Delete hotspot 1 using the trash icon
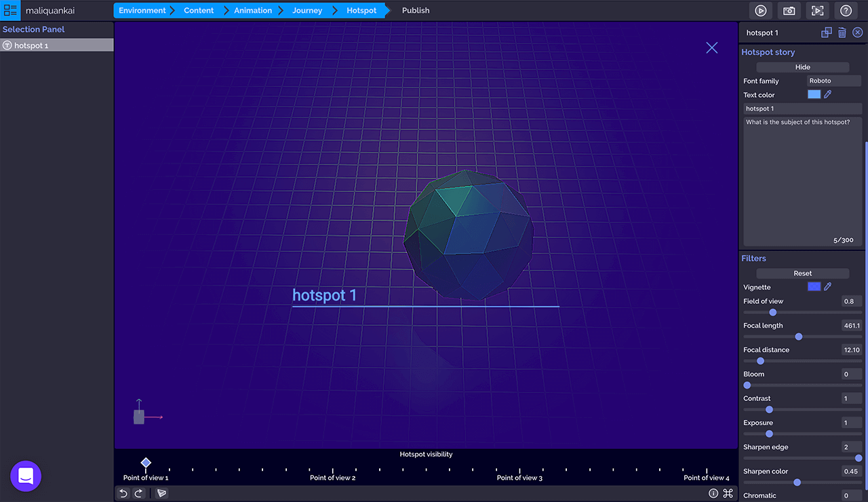Screen dimensions: 868x502 tap(842, 33)
